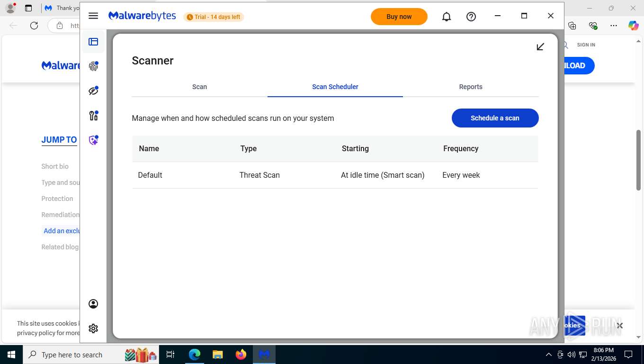
Task: Click the Threat Scan type cell
Action: pos(259,175)
